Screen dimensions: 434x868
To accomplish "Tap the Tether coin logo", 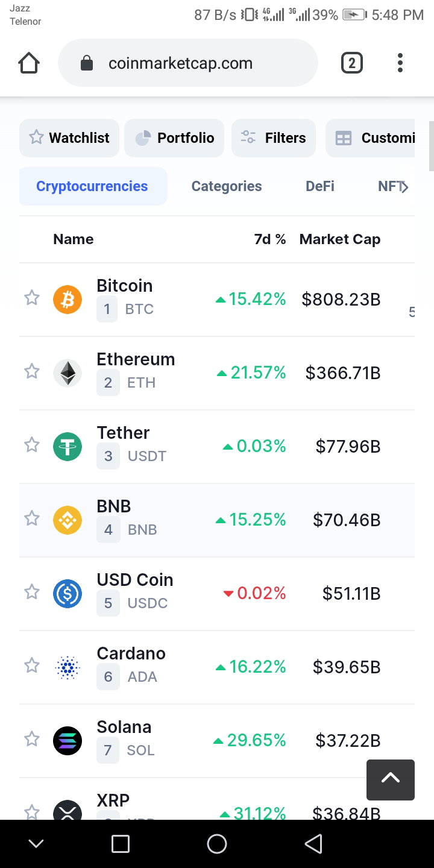I will (68, 447).
